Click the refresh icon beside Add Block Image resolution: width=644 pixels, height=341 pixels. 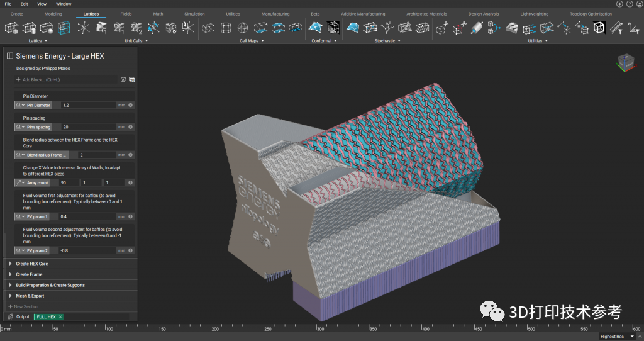click(x=123, y=80)
